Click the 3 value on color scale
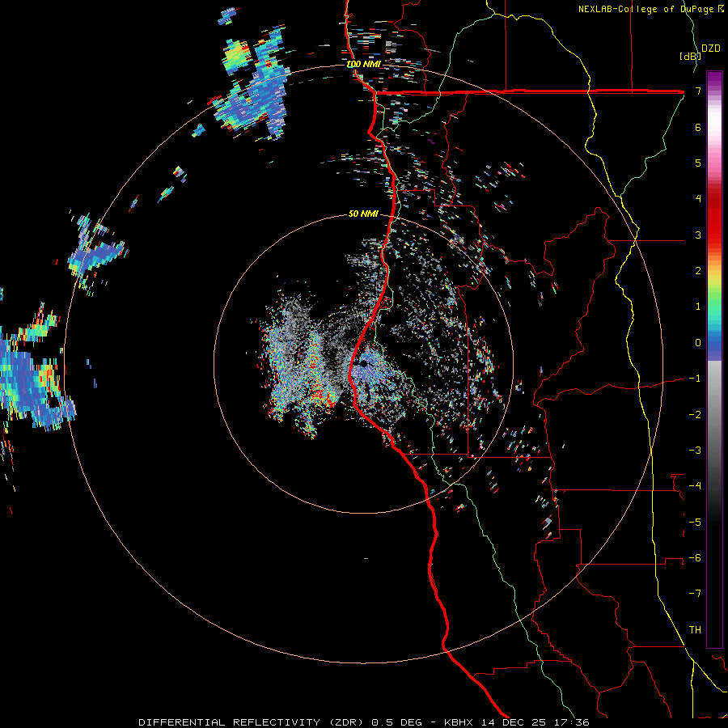This screenshot has width=728, height=728. tap(698, 235)
